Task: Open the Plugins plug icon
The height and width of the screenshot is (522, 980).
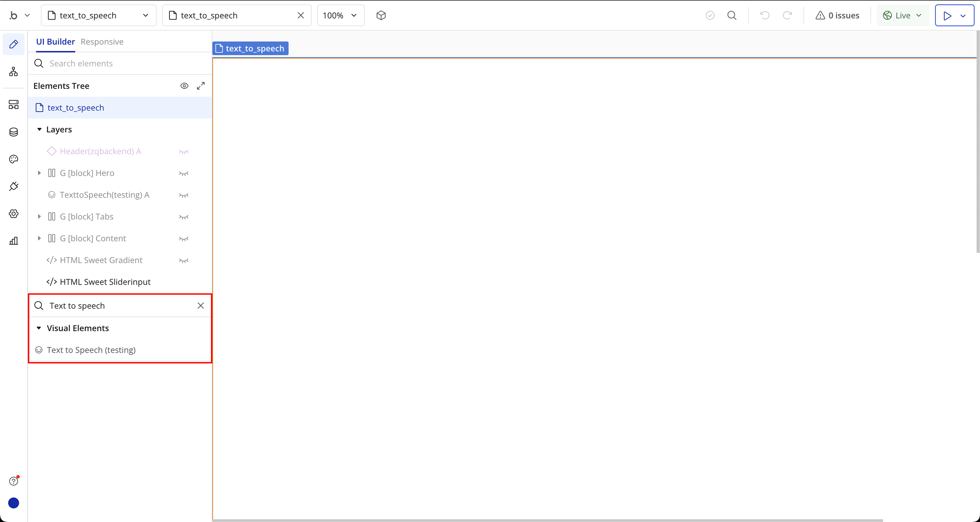Action: click(14, 186)
